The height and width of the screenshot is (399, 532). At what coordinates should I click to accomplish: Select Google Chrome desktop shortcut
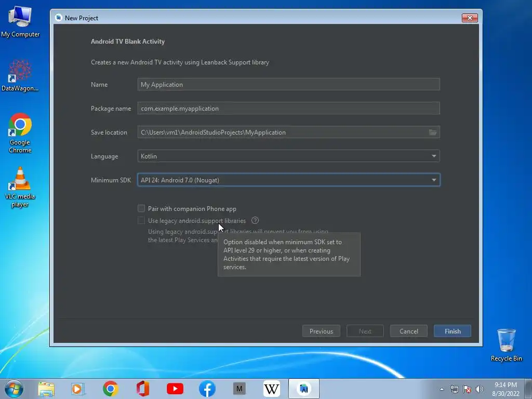pos(20,133)
